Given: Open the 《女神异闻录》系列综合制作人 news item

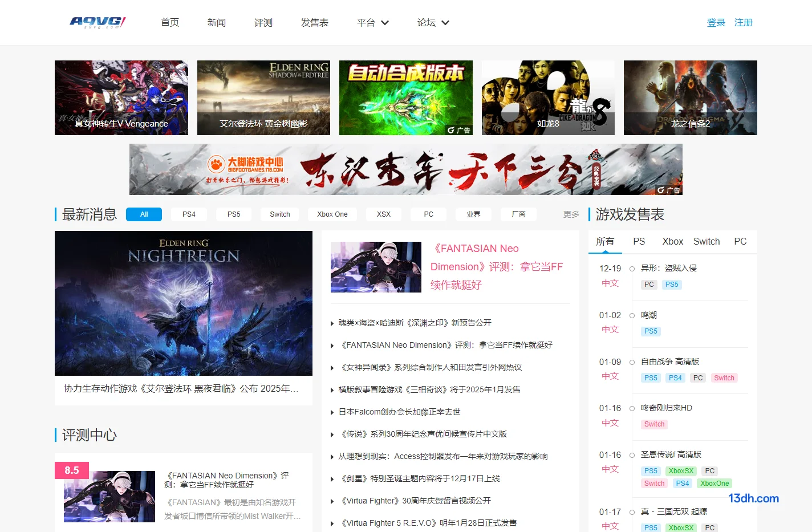Looking at the screenshot, I should [431, 367].
